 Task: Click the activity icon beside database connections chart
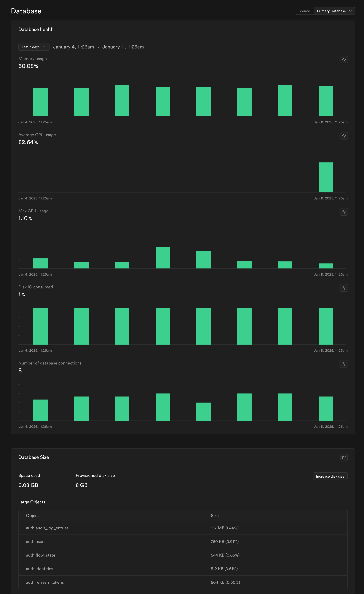pos(344,364)
